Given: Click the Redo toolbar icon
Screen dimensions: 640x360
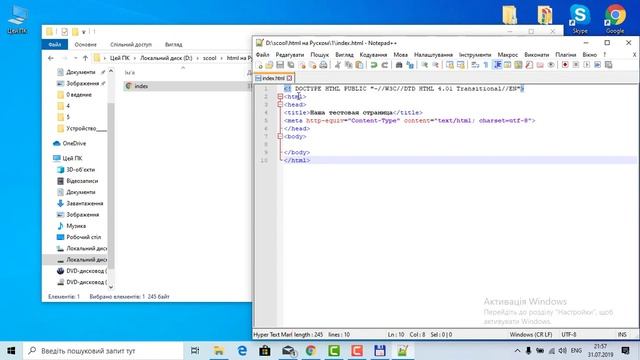Looking at the screenshot, I should [384, 65].
